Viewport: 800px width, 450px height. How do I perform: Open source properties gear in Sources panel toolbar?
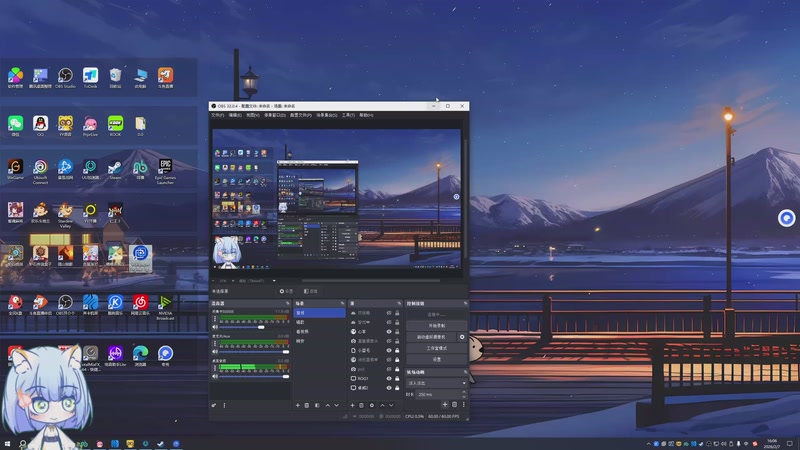(371, 405)
